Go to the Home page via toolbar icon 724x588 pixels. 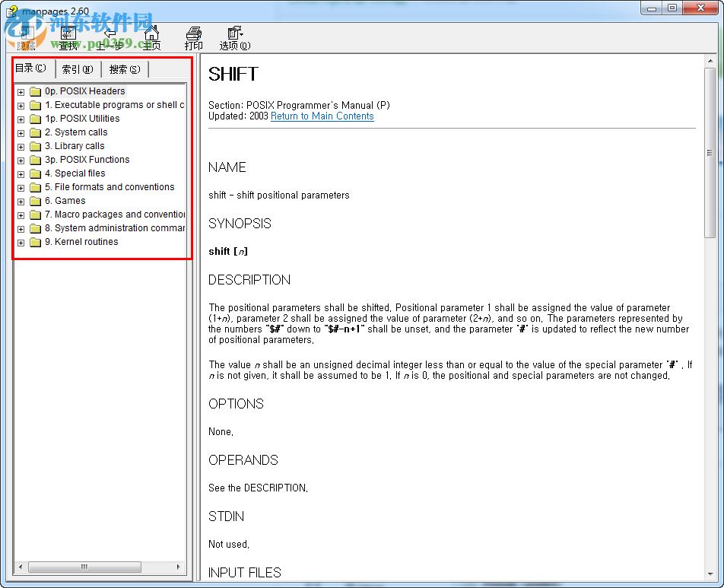tap(151, 34)
